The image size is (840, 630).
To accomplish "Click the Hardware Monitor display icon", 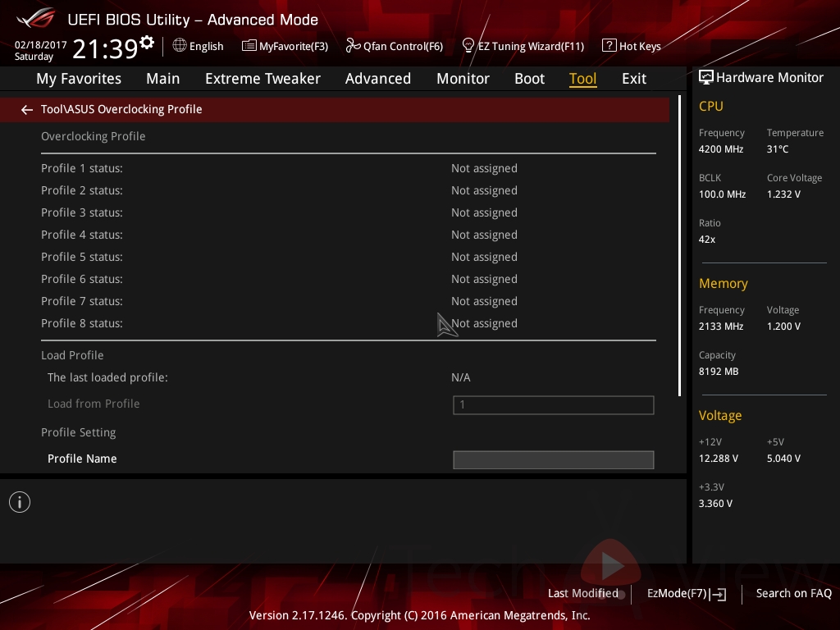I will 706,78.
